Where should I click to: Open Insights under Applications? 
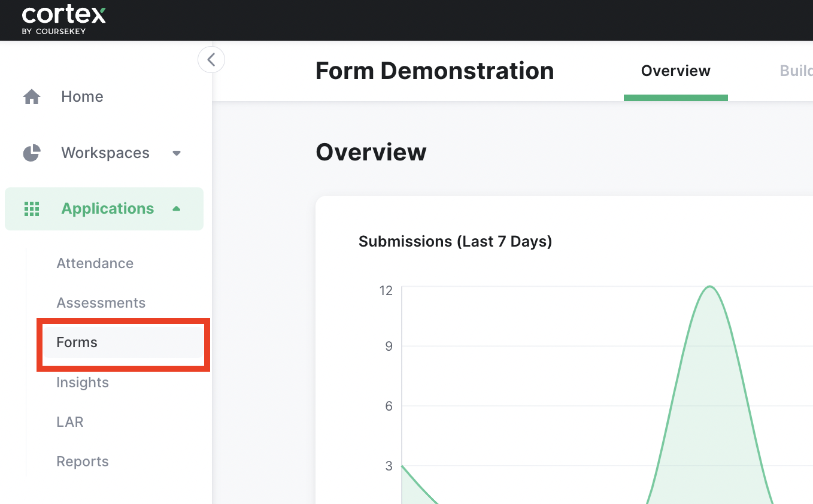(83, 382)
